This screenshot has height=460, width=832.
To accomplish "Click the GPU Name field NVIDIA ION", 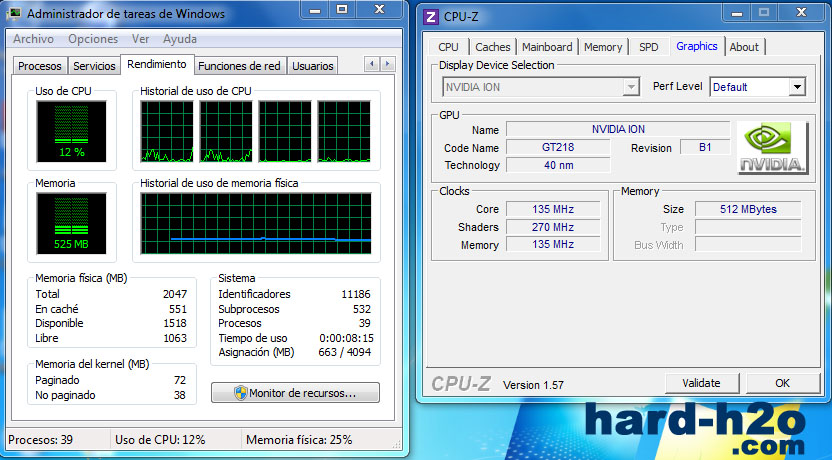I will pyautogui.click(x=618, y=129).
